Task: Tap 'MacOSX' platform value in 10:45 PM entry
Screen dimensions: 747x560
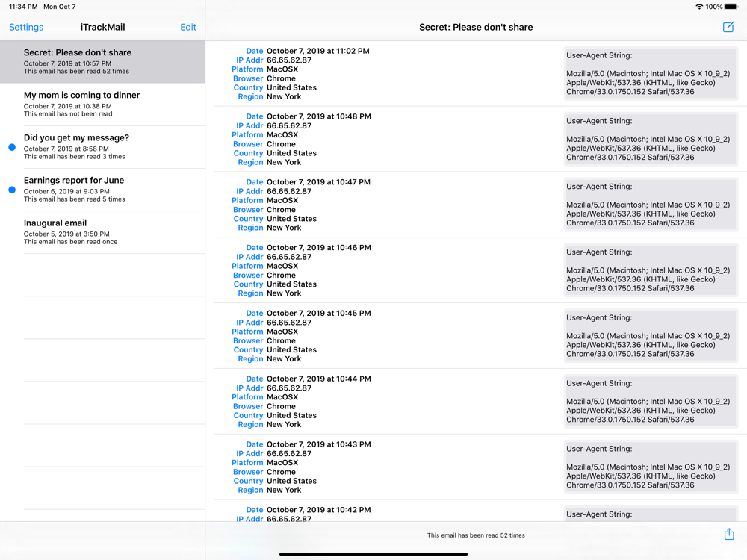Action: tap(282, 332)
